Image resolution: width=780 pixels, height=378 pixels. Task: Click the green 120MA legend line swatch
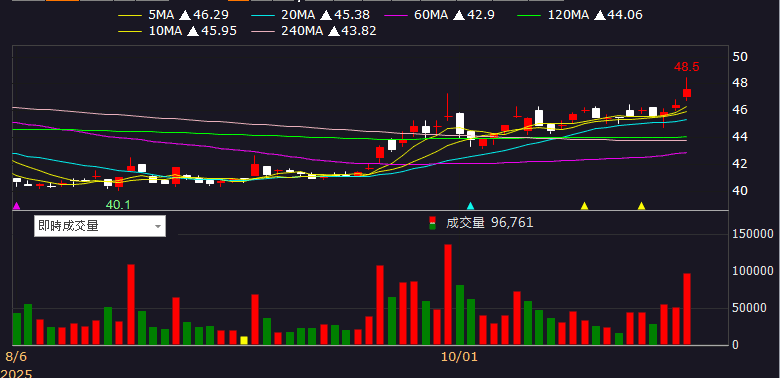point(530,16)
